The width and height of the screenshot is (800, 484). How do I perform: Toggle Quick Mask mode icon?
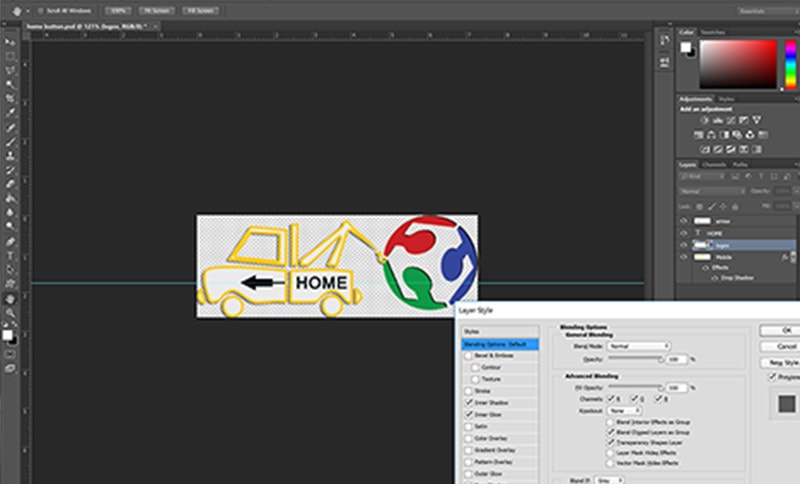tap(10, 354)
